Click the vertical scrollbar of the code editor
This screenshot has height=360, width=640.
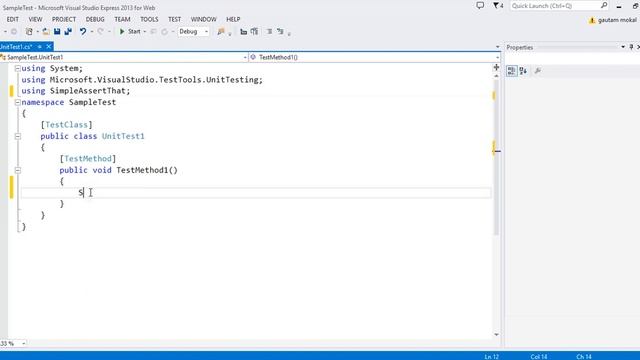[x=496, y=157]
